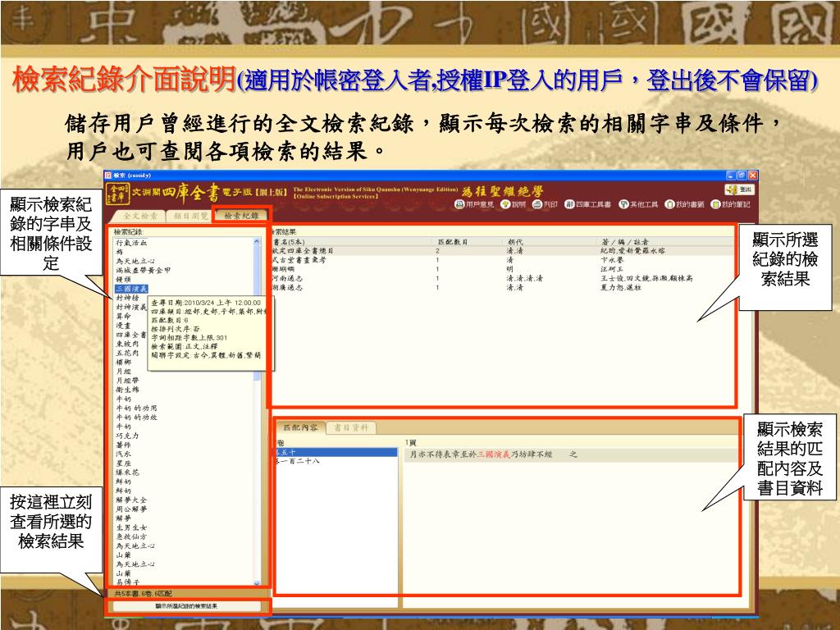The width and height of the screenshot is (840, 630).
Task: Select the 匹配內容 tab
Action: [x=300, y=427]
